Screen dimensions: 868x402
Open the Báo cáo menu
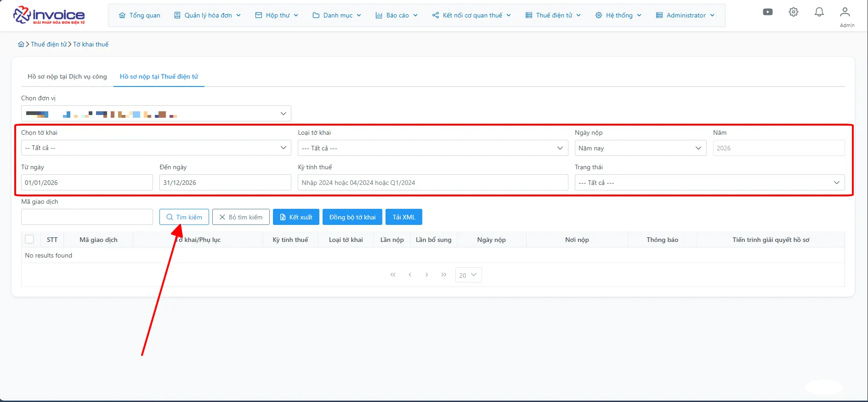(397, 15)
